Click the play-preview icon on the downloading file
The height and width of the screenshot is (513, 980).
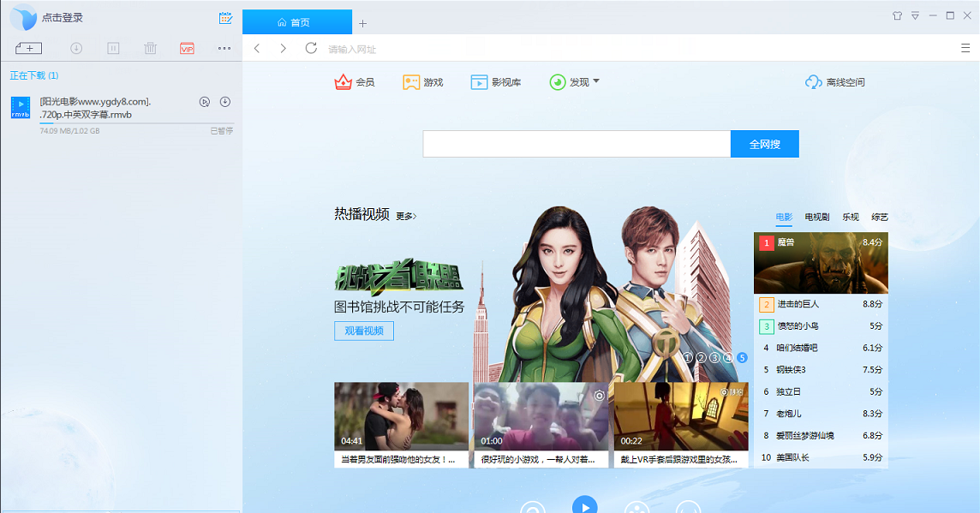(x=204, y=102)
